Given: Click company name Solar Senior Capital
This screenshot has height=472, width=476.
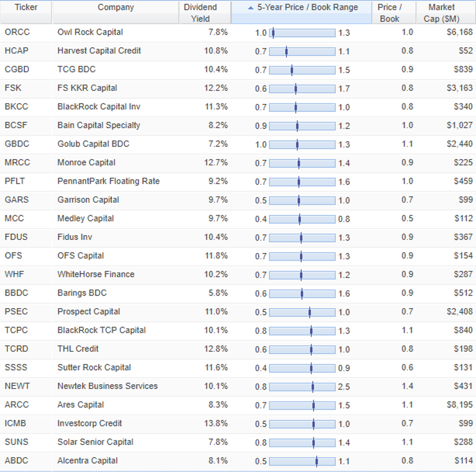Looking at the screenshot, I should coord(95,442).
